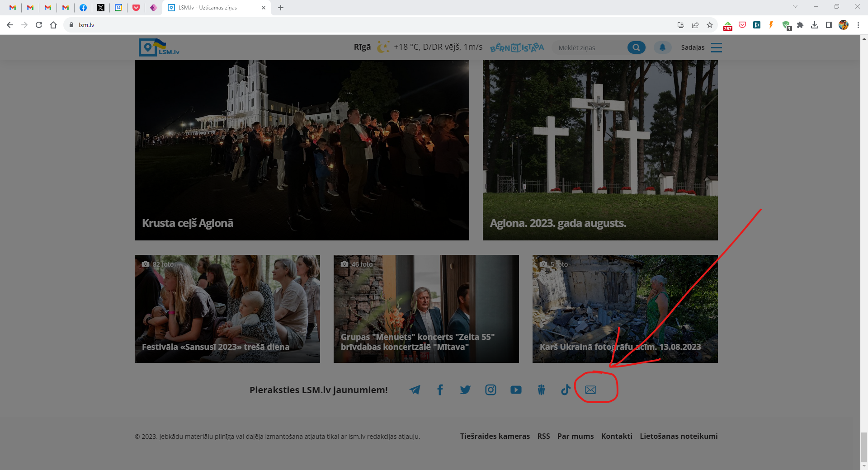
Task: Click the Telegram icon in the footer
Action: click(x=415, y=390)
